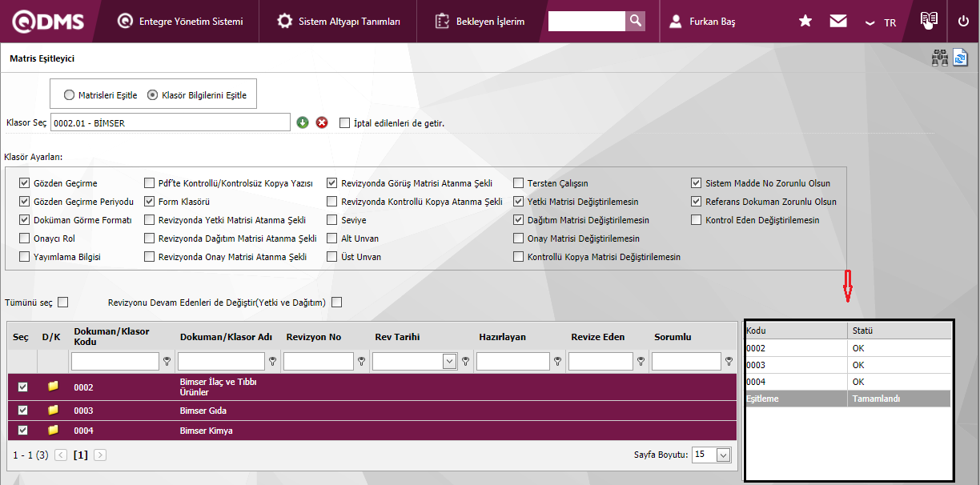Open Furkan Baş user menu
Viewport: 980px width, 485px height.
point(702,22)
